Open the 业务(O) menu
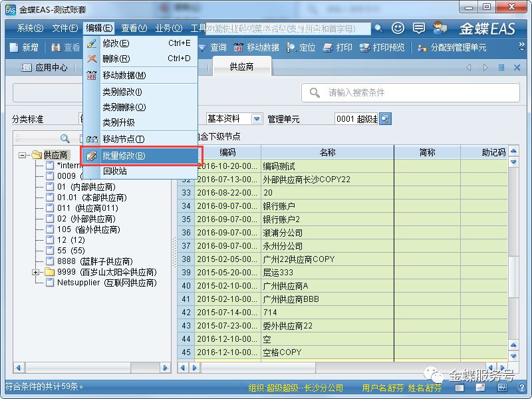This screenshot has height=399, width=532. [x=169, y=28]
